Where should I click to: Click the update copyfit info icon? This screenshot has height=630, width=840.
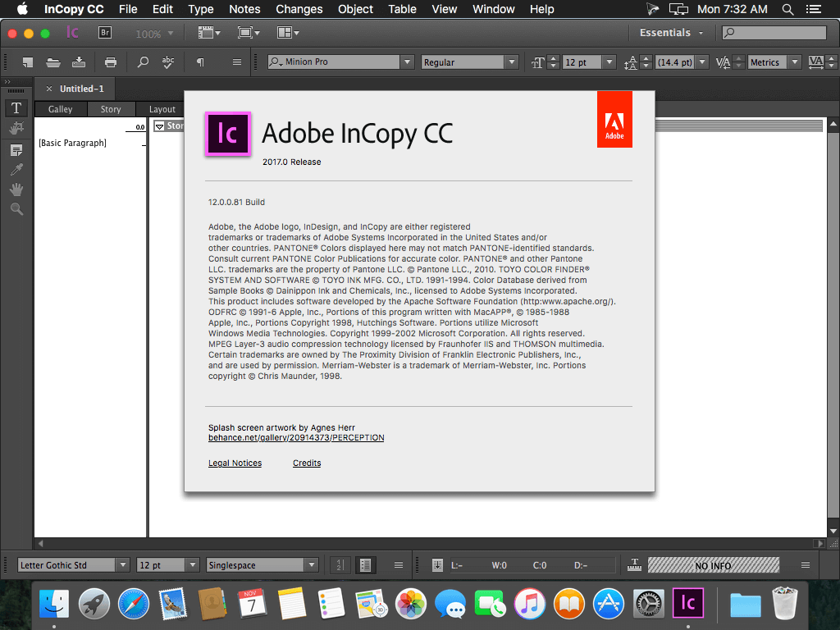click(x=438, y=565)
